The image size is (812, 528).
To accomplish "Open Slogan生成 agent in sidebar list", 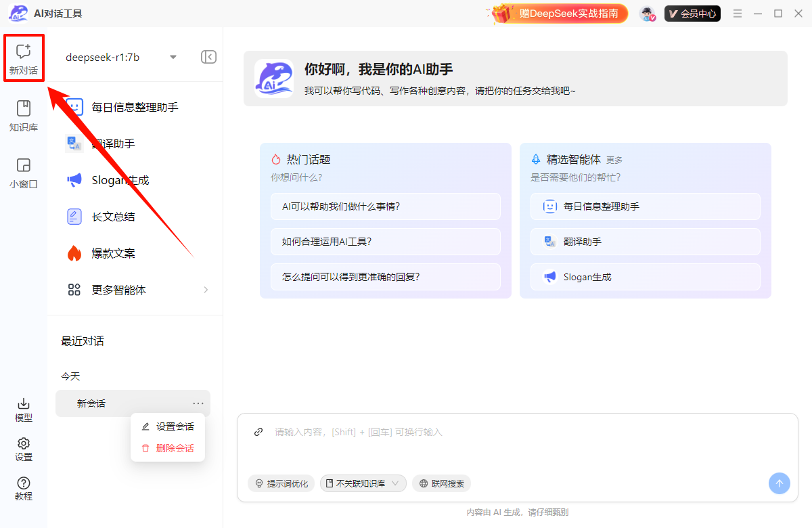I will 135,180.
